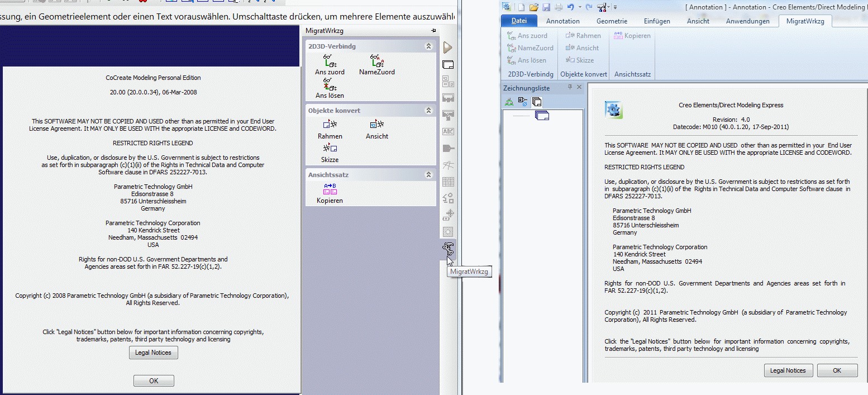Image resolution: width=868 pixels, height=395 pixels.
Task: Select Rahmen tool in Objekte konvert panel
Action: (330, 125)
